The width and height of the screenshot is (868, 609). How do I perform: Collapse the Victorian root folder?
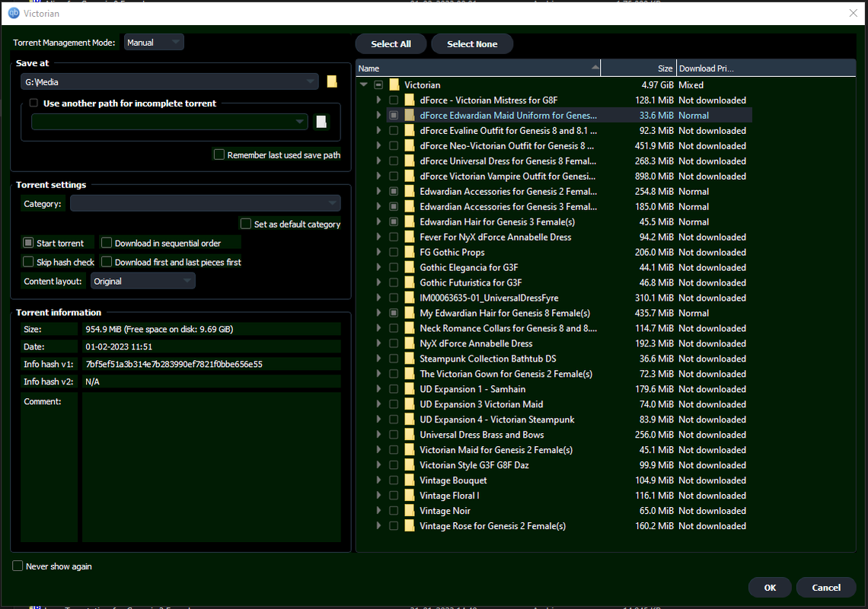364,84
